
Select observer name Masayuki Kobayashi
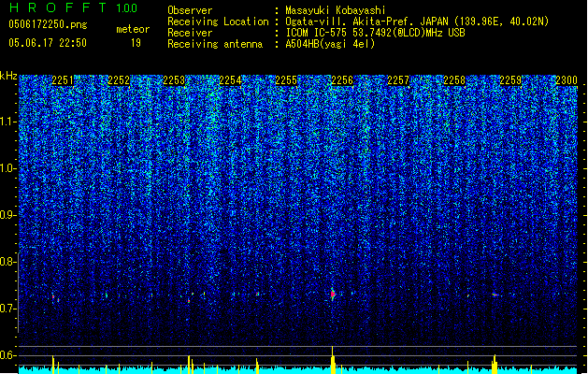coord(336,10)
